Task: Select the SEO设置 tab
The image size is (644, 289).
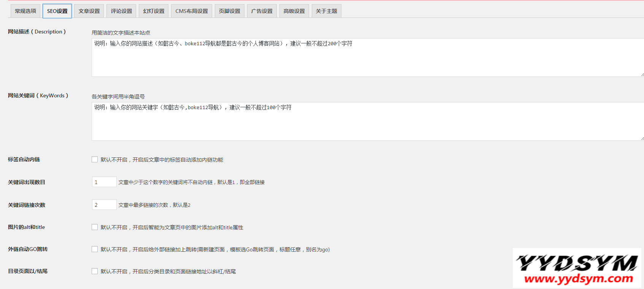Action: click(57, 11)
